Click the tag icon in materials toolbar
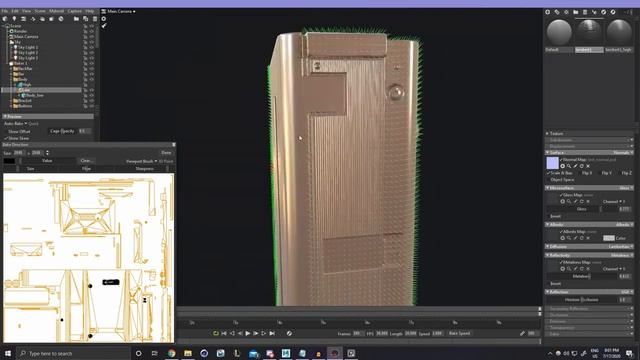Screen dimensions: 640x360 [557, 12]
